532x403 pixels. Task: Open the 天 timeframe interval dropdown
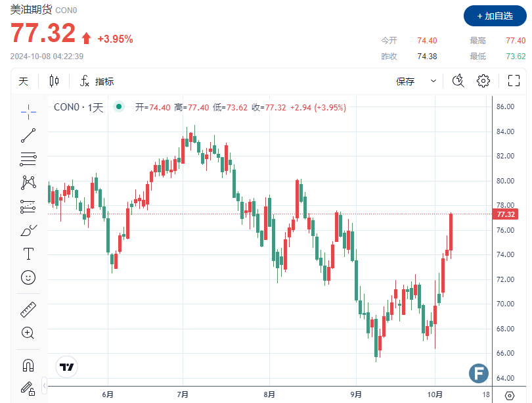coord(24,81)
